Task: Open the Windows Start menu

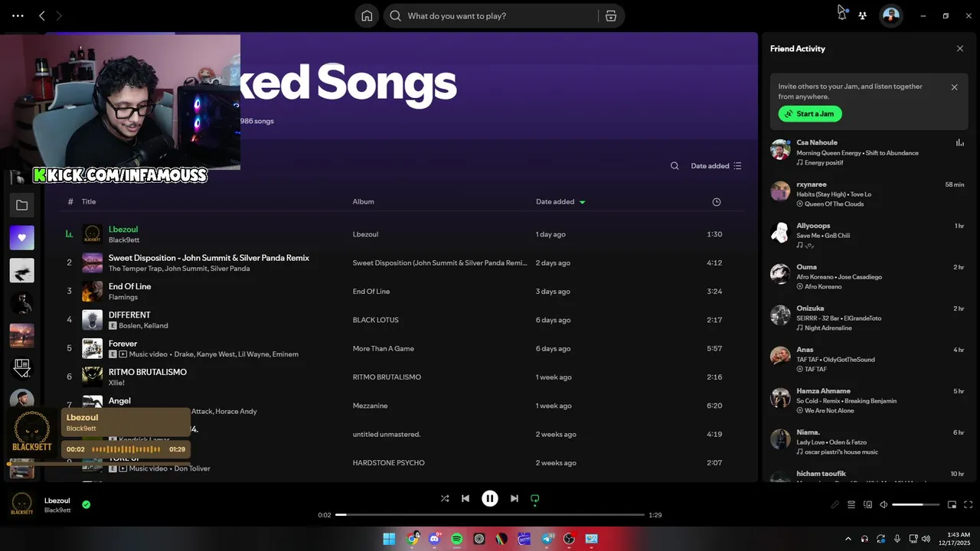Action: pyautogui.click(x=389, y=539)
